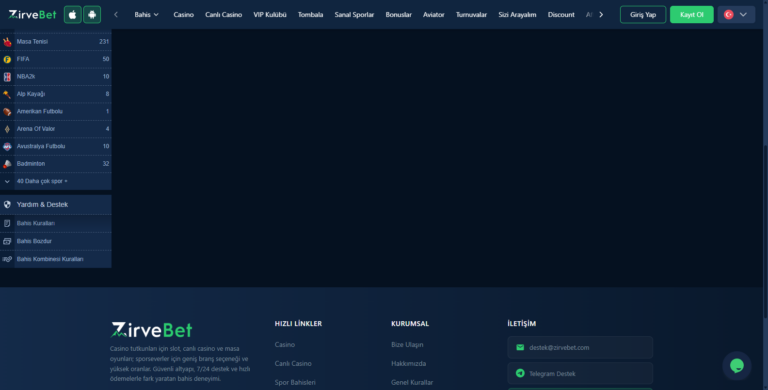Open the Turnuvalar menu item

(471, 15)
